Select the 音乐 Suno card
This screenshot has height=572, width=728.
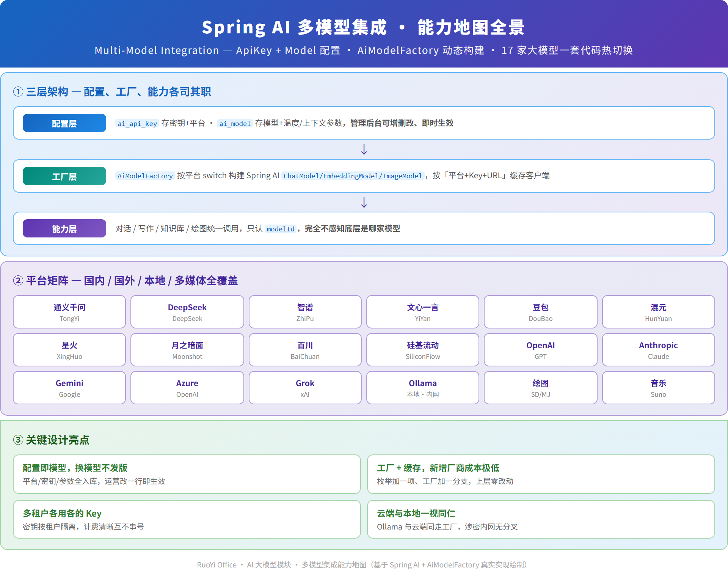point(659,388)
